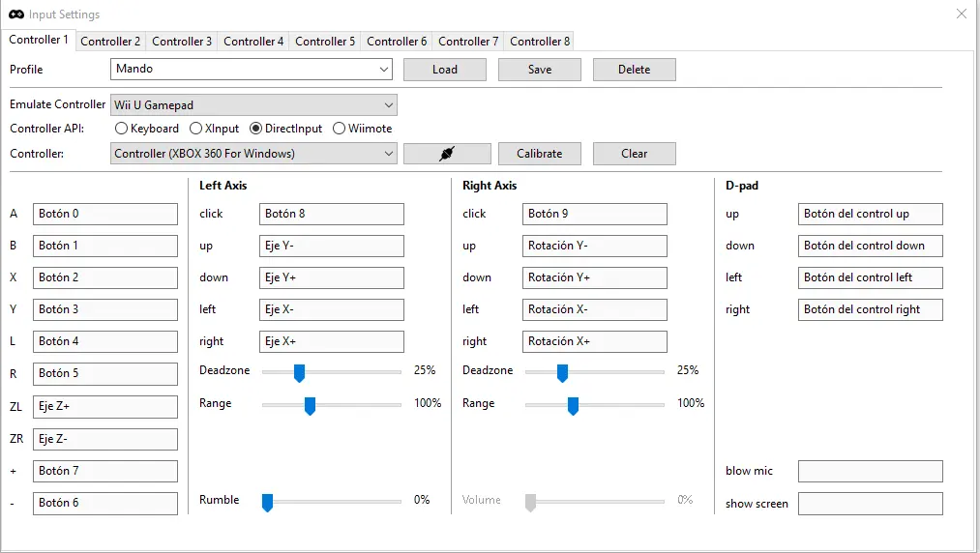Image resolution: width=980 pixels, height=553 pixels.
Task: Click the Right Axis Range slider handle
Action: click(573, 405)
